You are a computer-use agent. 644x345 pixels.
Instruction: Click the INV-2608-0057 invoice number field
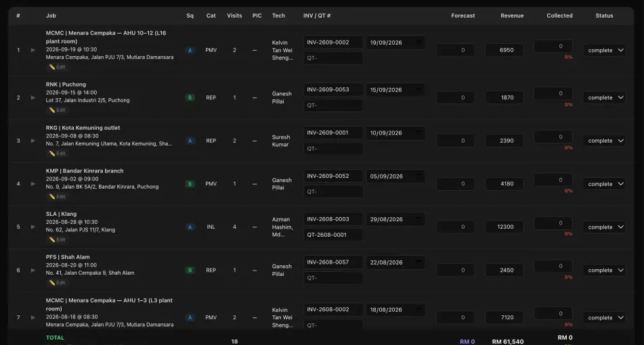333,262
